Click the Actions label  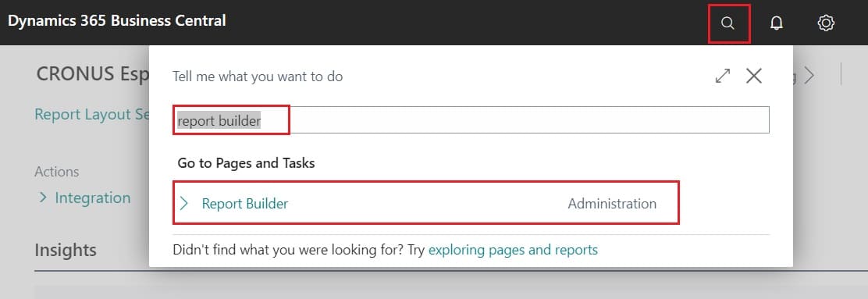pyautogui.click(x=56, y=172)
